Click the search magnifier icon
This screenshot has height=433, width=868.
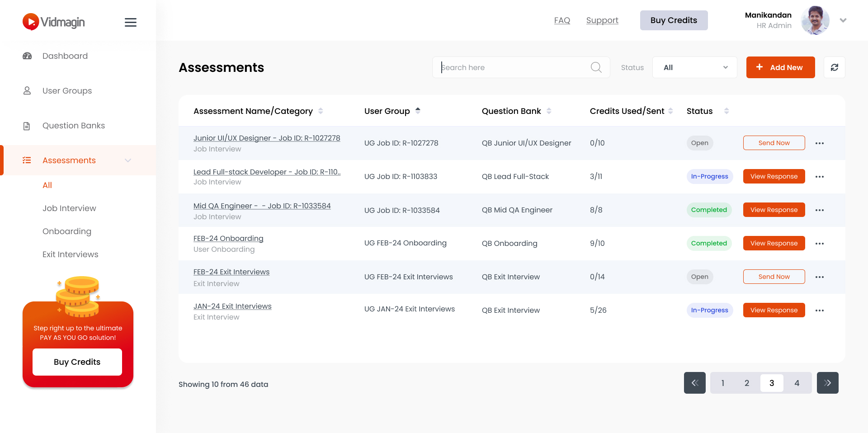coord(596,67)
